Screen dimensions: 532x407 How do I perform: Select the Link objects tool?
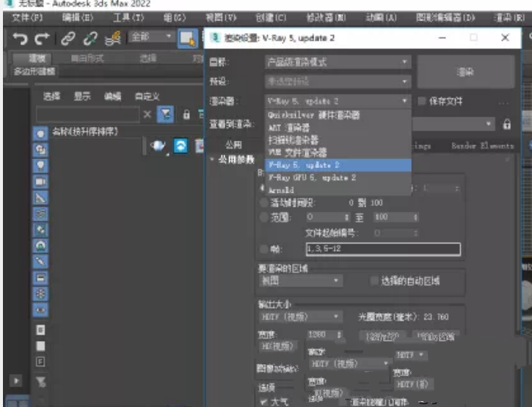tap(68, 38)
